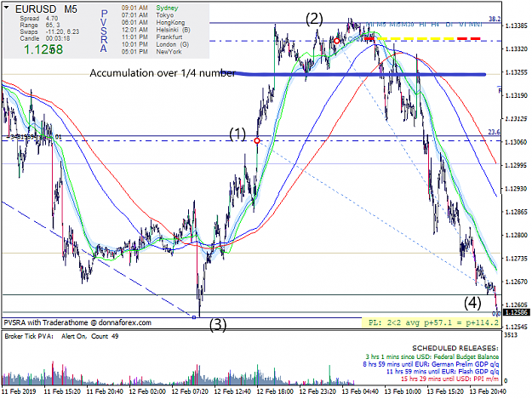This screenshot has width=532, height=399.
Task: Click the red circle anchor near 1.13340 level
Action: 336,41
